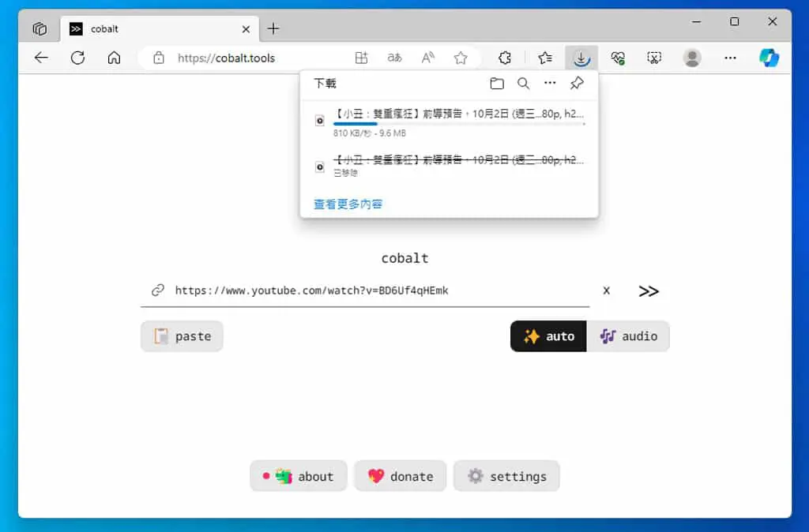Image resolution: width=809 pixels, height=532 pixels.
Task: Click the see more downloads link
Action: click(348, 204)
